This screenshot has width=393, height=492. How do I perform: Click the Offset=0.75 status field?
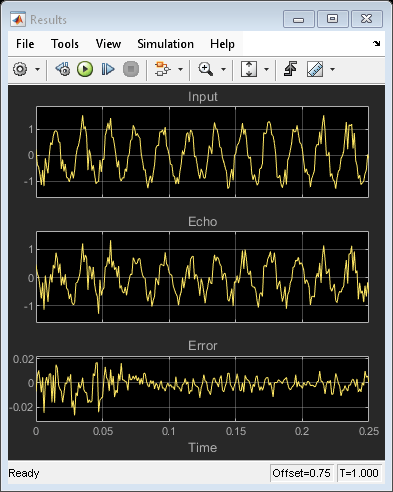point(302,473)
